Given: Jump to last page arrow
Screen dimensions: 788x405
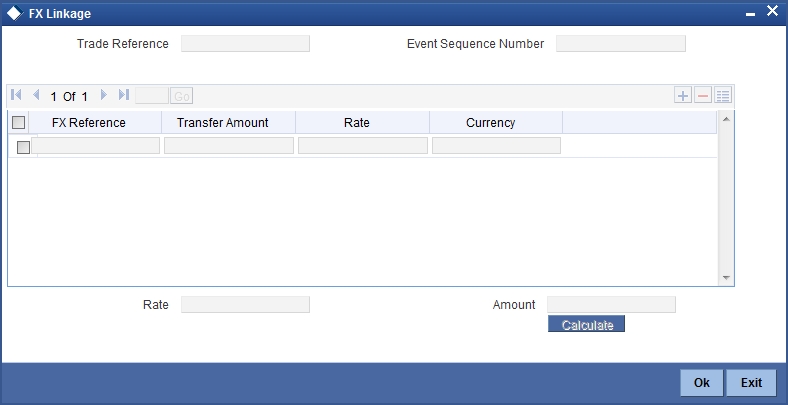Looking at the screenshot, I should [x=124, y=94].
